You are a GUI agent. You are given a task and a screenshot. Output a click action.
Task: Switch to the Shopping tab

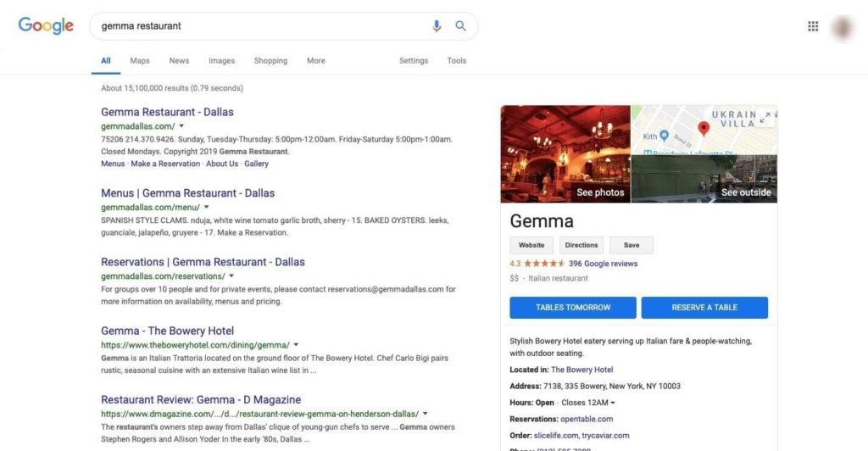(270, 61)
